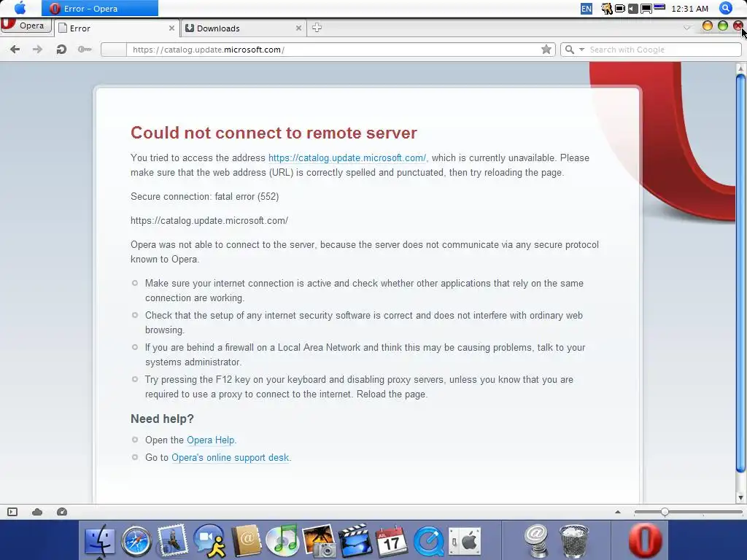Open search engine dropdown arrow

coord(581,50)
